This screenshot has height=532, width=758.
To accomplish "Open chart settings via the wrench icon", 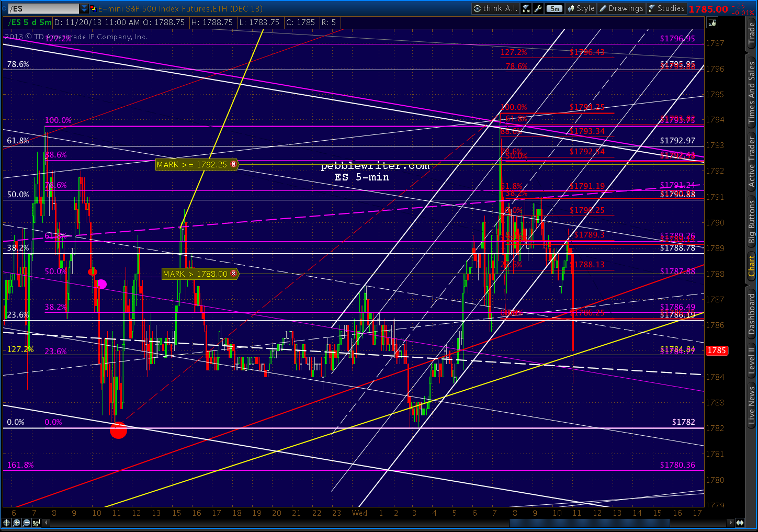I will [538, 8].
